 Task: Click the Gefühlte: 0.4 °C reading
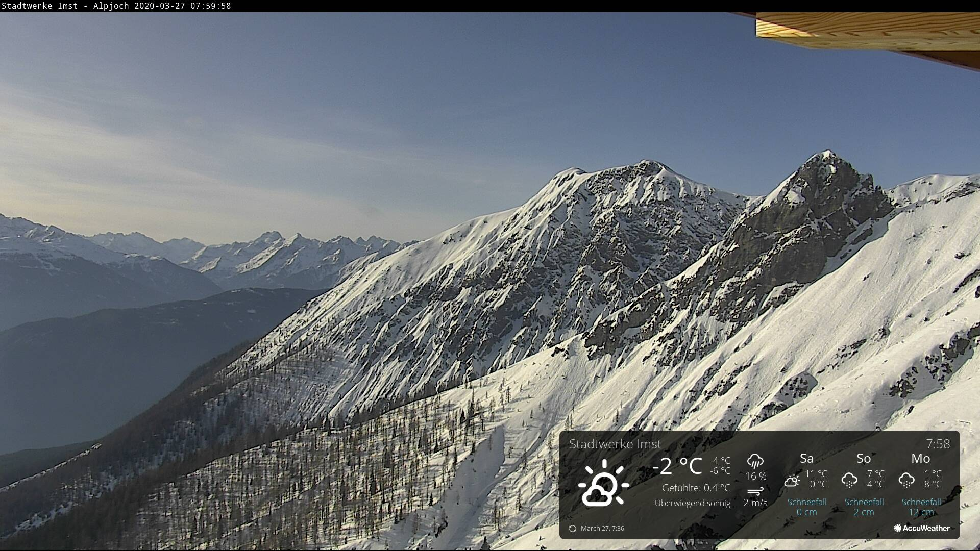tap(696, 488)
